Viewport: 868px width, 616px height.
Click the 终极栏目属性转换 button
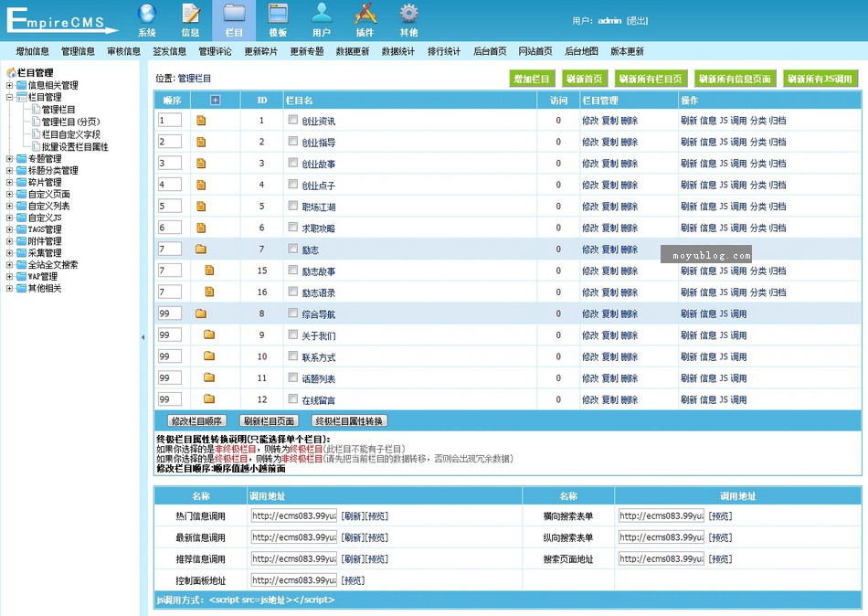[x=349, y=421]
